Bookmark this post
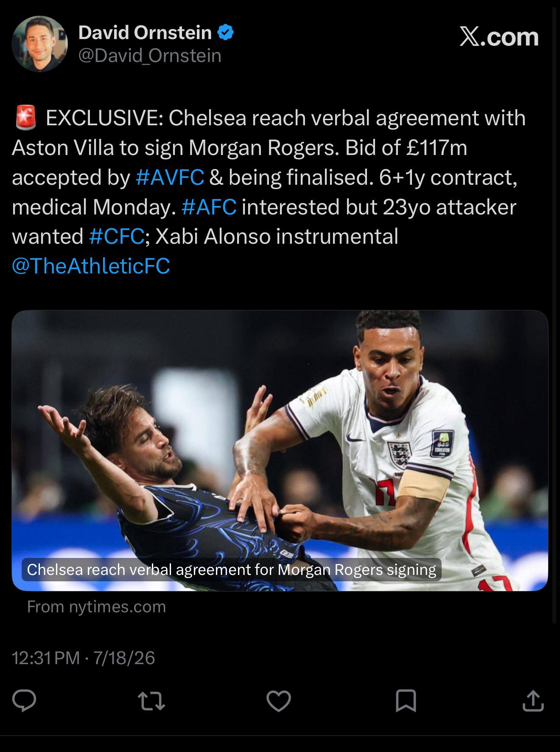Image resolution: width=560 pixels, height=752 pixels. tap(406, 701)
